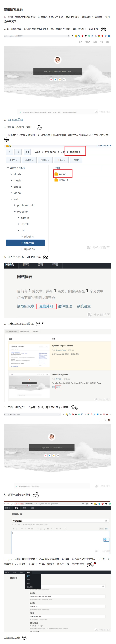The width and height of the screenshot is (116, 644).
Task: Click the 关键词 field with typecho,php,blog
Action: coord(67,617)
